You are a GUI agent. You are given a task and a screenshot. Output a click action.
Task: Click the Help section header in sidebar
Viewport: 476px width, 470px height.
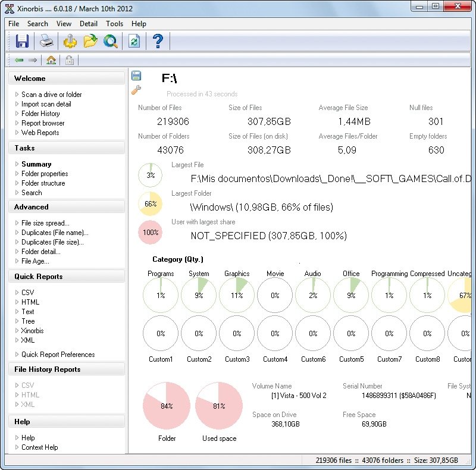[x=67, y=421]
